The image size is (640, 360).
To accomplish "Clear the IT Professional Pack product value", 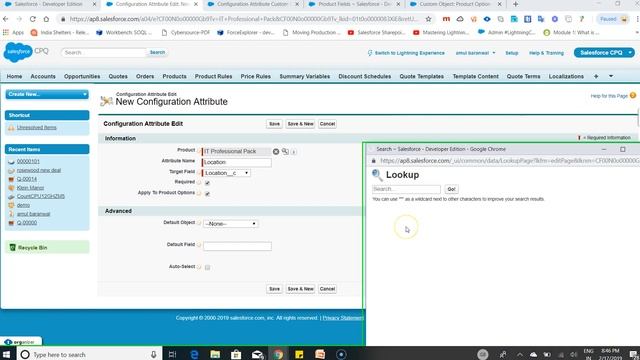I will pyautogui.click(x=276, y=151).
